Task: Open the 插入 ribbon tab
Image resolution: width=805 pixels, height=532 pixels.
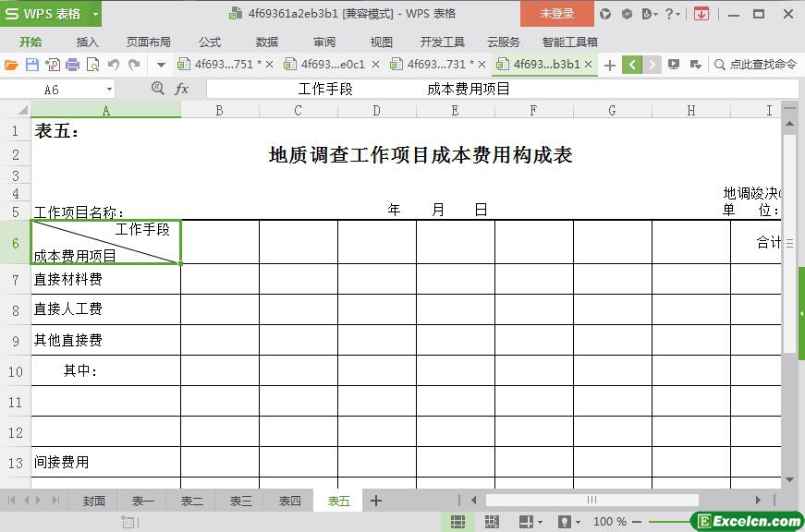Action: coord(87,42)
